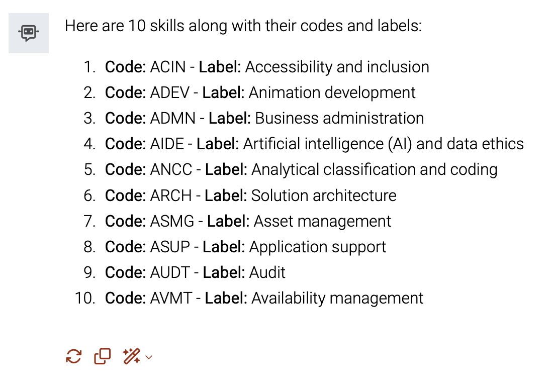Click the list number 5
Image resolution: width=552 pixels, height=392 pixels.
90,169
